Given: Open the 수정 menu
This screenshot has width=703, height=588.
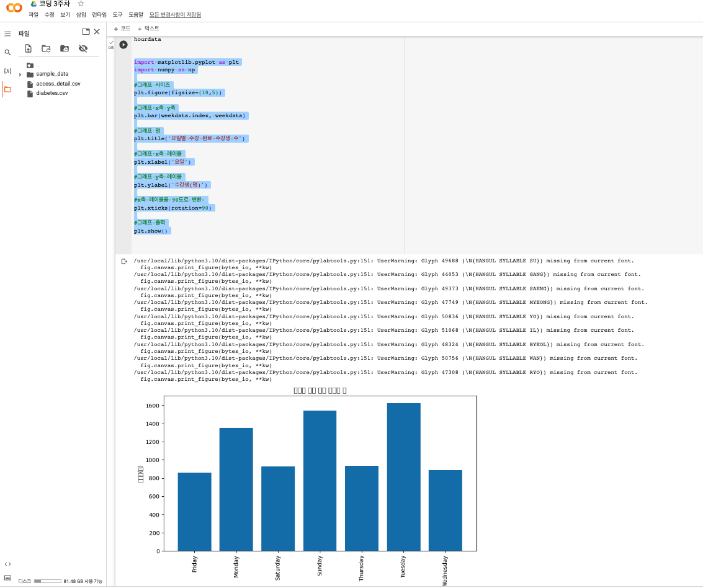Looking at the screenshot, I should point(49,15).
